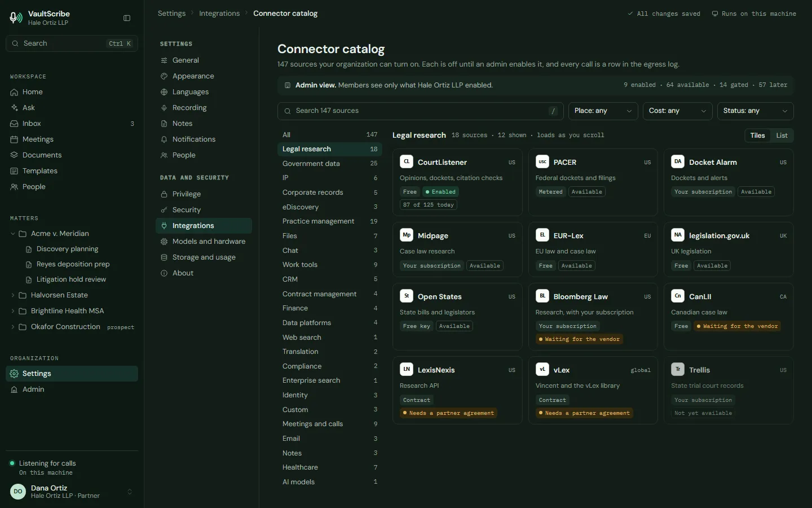Click the Search 147 sources field
Screen dimensions: 812x508
click(420, 111)
